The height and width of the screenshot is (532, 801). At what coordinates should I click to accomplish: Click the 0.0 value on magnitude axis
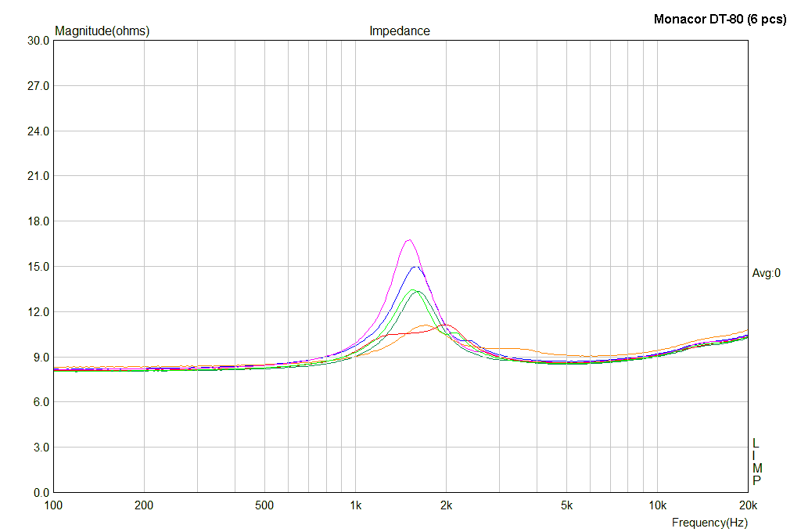(41, 493)
